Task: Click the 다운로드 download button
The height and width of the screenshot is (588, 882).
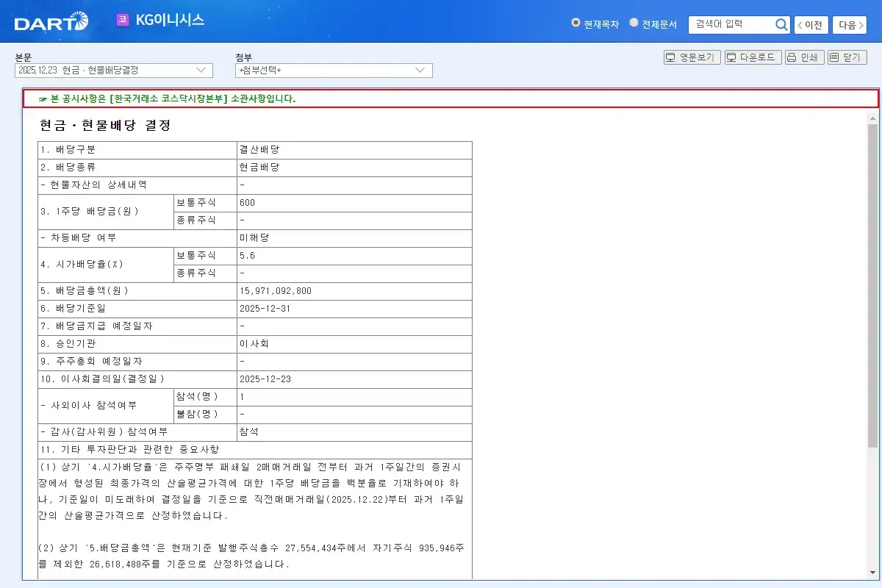Action: (x=753, y=57)
